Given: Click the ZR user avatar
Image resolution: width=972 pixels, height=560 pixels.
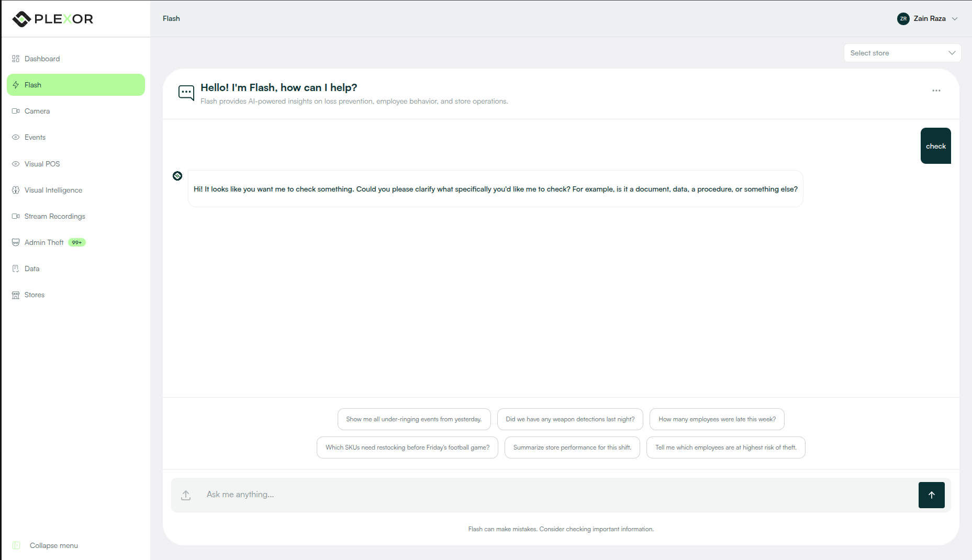Looking at the screenshot, I should tap(903, 19).
